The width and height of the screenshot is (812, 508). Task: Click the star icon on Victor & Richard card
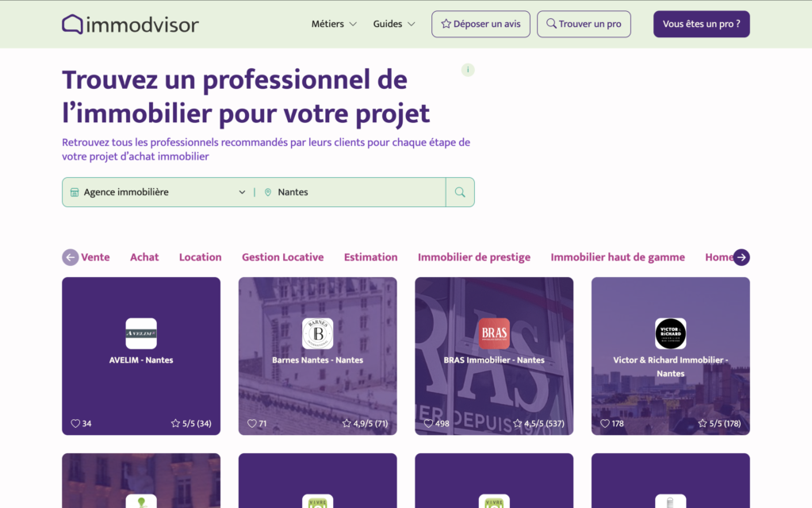pyautogui.click(x=703, y=424)
